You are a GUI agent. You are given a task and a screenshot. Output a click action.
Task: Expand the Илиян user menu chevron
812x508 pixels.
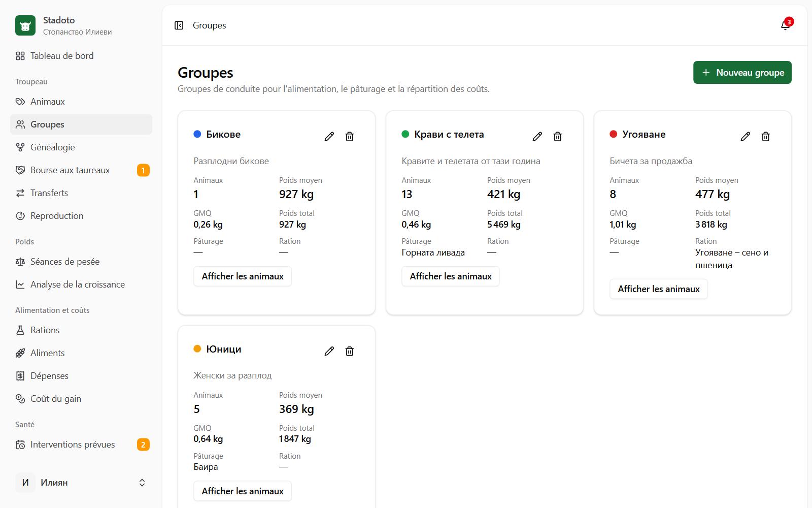pyautogui.click(x=142, y=483)
